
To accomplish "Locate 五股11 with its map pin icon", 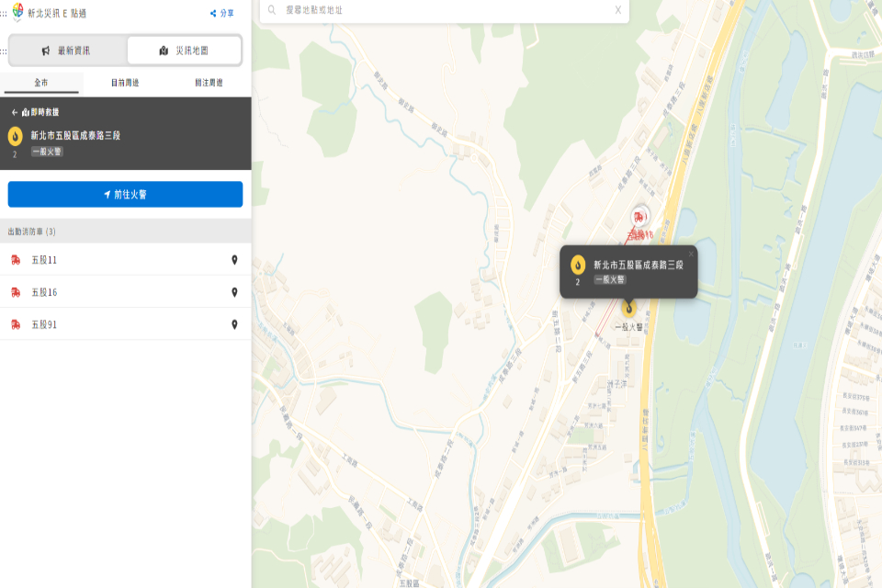I will pos(234,260).
